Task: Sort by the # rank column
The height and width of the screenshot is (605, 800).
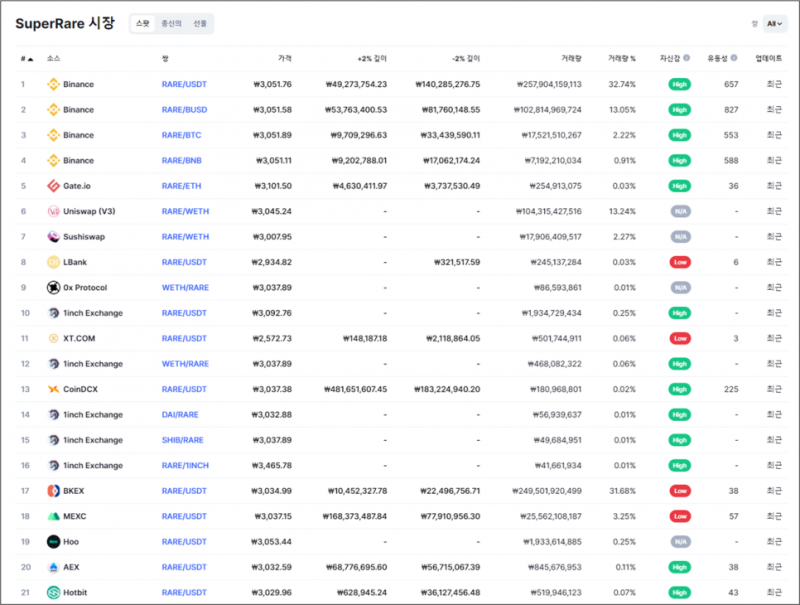Action: 27,59
